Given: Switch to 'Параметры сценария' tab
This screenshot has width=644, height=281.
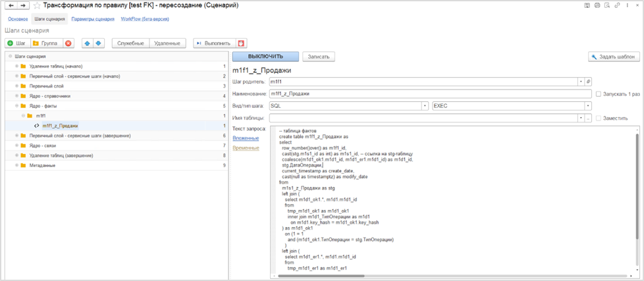Looking at the screenshot, I should coord(93,19).
